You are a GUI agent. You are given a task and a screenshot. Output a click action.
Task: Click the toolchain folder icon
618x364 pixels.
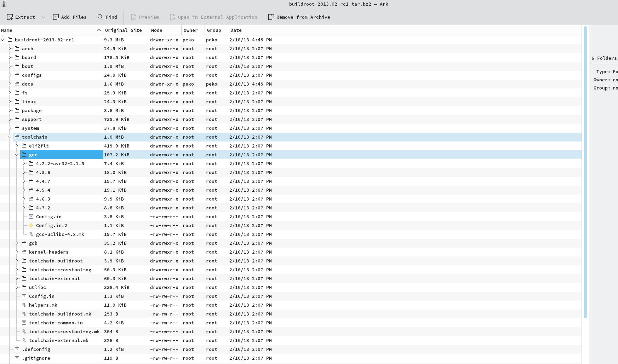[x=17, y=137]
